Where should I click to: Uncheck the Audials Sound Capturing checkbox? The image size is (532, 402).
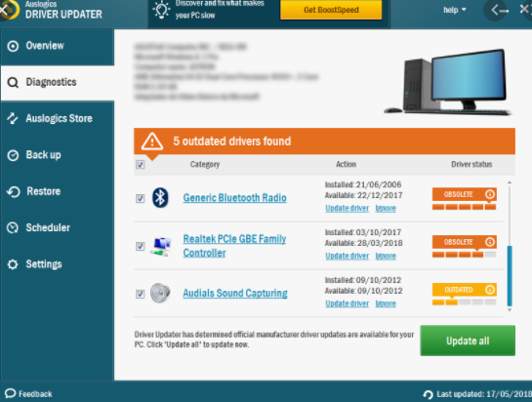click(141, 294)
